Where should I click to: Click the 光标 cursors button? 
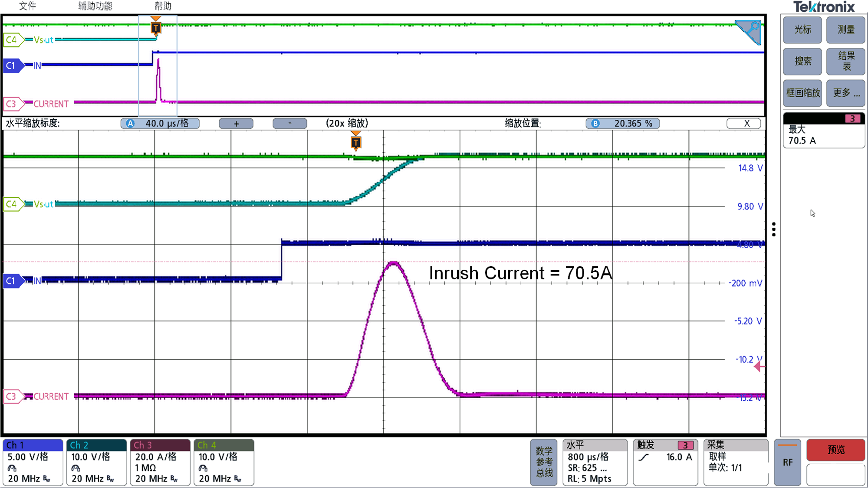(x=802, y=29)
